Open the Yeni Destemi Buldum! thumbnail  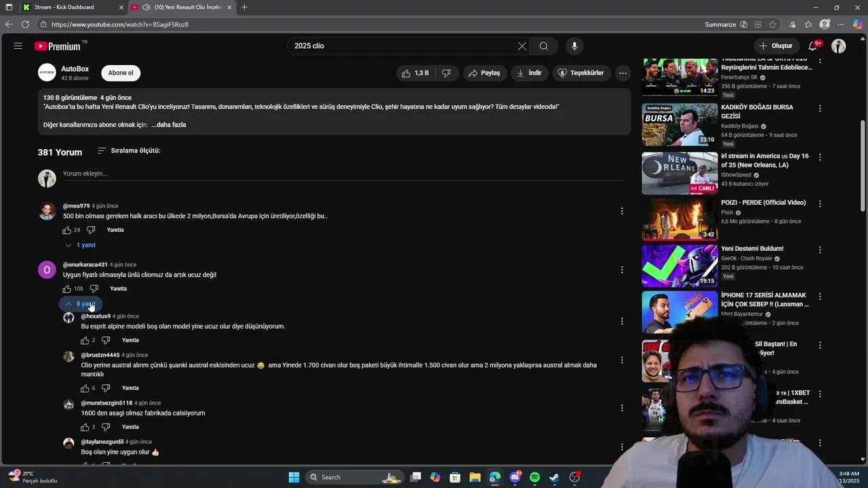[x=679, y=266]
